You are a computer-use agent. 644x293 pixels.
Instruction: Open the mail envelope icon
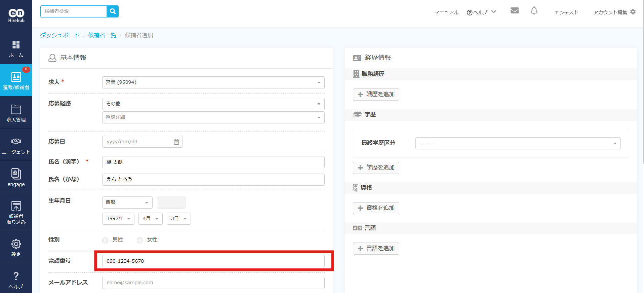tap(515, 11)
